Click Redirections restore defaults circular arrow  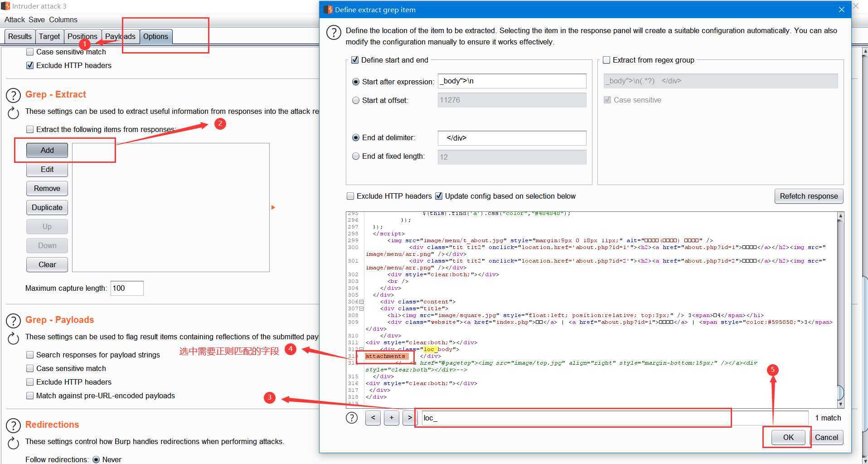coord(14,443)
